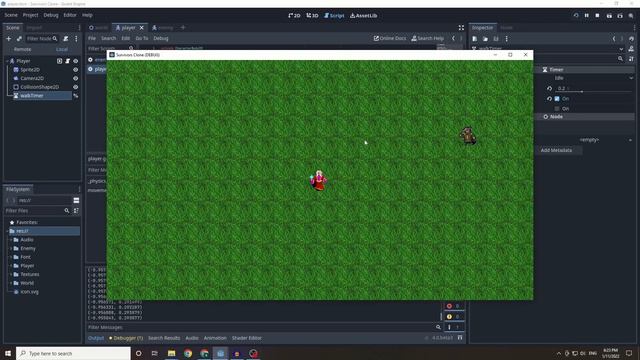
Task: Open the Editor menu
Action: (x=70, y=15)
